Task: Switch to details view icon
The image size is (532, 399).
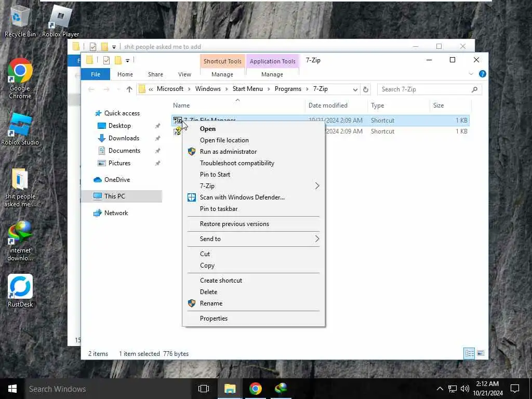Action: tap(469, 353)
